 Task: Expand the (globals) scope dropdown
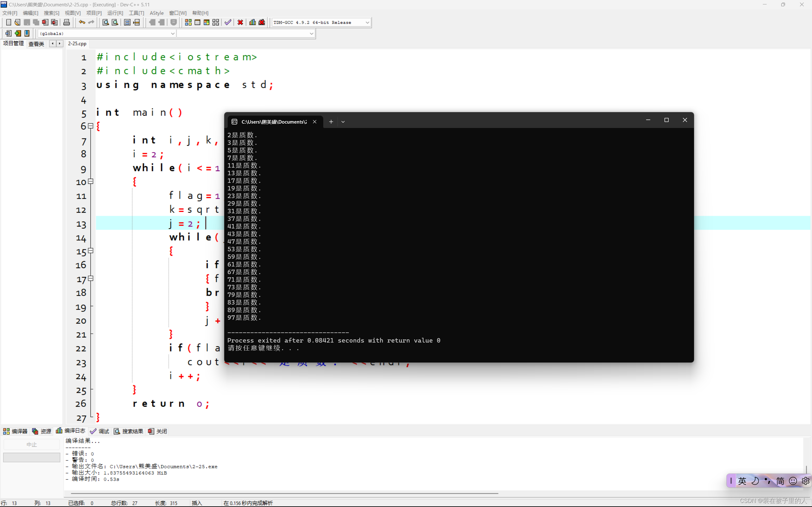pyautogui.click(x=173, y=34)
